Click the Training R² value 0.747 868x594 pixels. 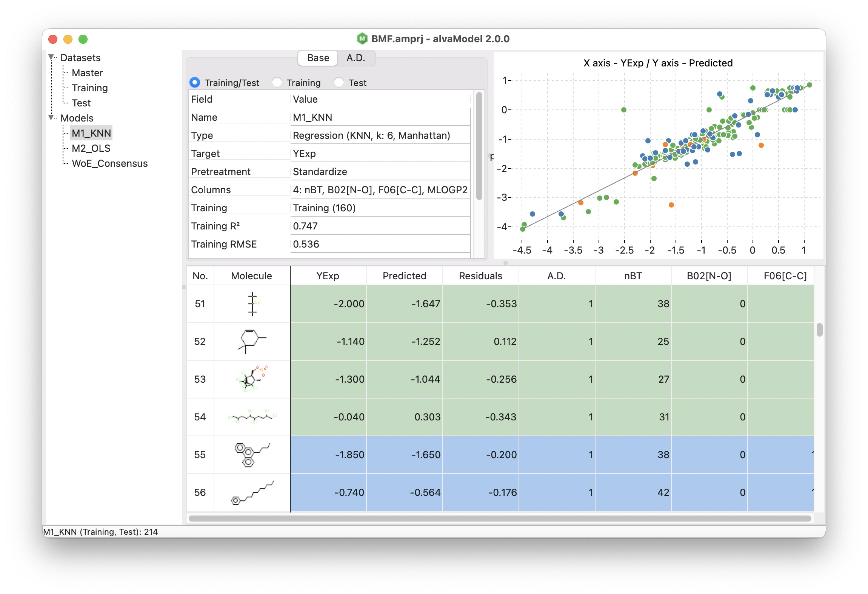(x=380, y=226)
